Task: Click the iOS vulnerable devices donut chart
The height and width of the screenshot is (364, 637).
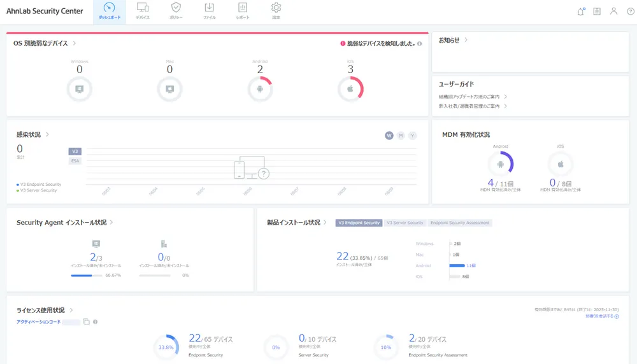Action: coord(350,88)
